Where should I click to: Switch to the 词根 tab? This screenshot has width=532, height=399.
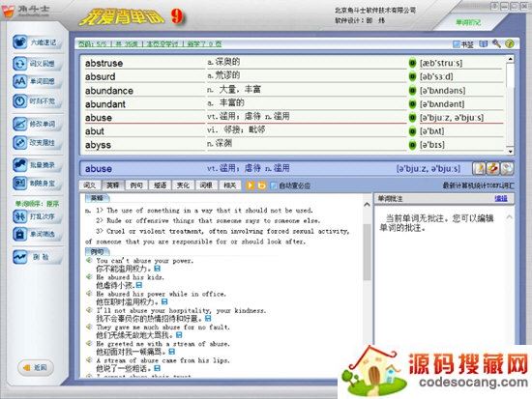(206, 185)
